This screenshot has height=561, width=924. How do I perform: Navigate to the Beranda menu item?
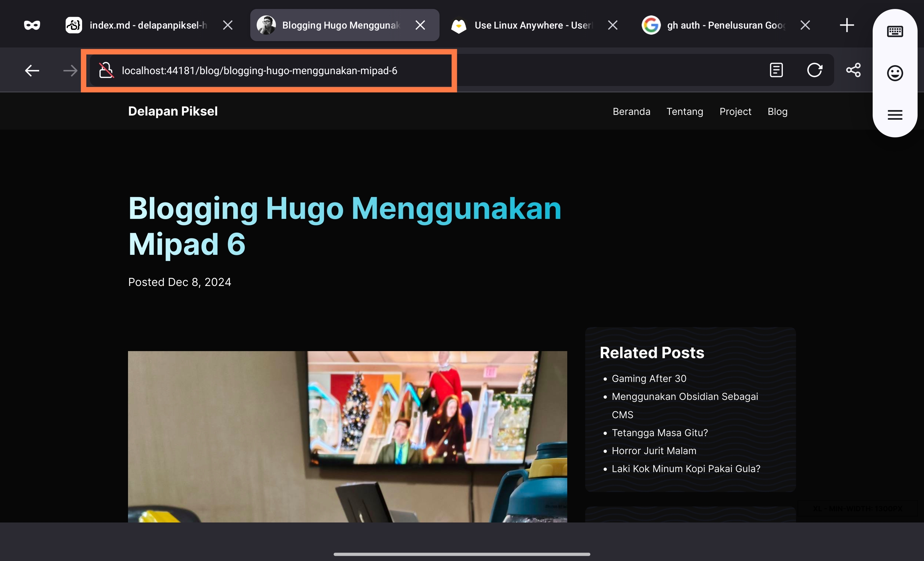click(631, 111)
